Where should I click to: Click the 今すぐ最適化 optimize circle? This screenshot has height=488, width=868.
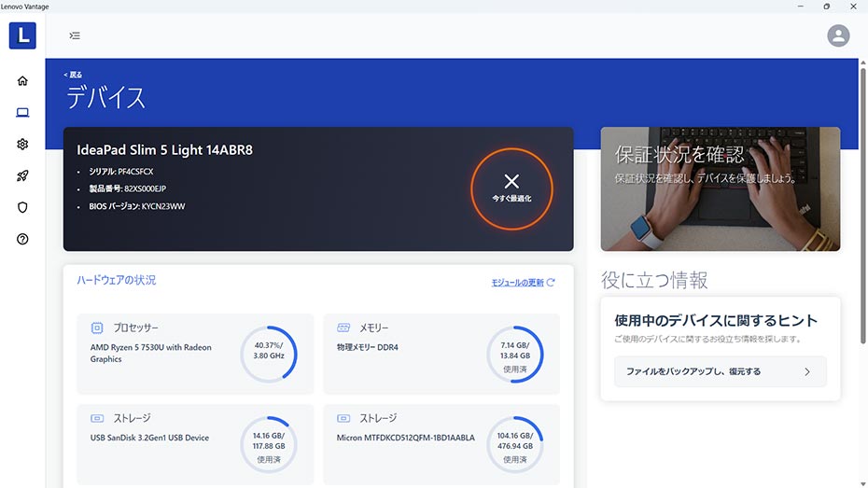click(x=511, y=189)
